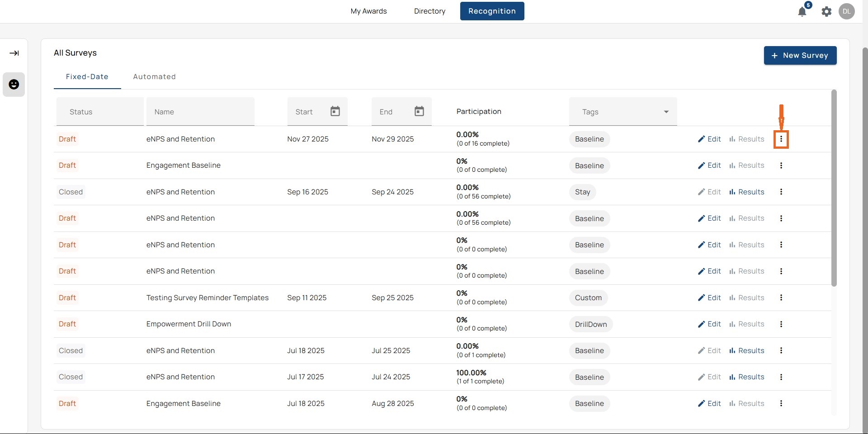Click '(0 of 16 complete)' participation text

[x=483, y=144]
